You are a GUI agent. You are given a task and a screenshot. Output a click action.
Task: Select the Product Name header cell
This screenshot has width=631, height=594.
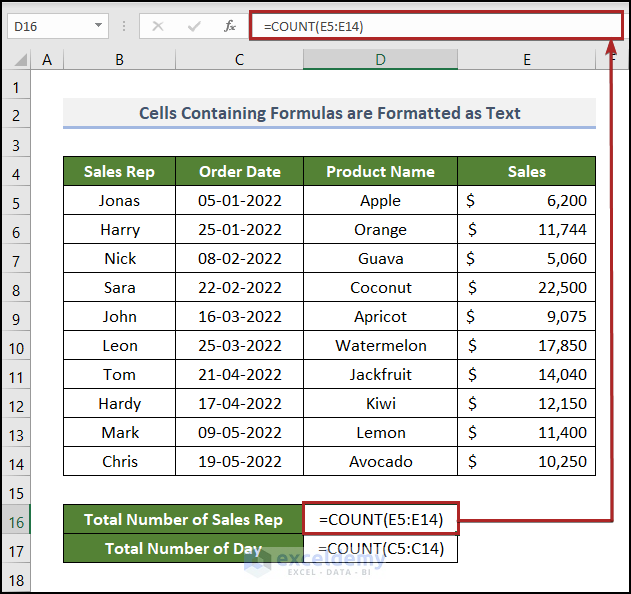[380, 171]
